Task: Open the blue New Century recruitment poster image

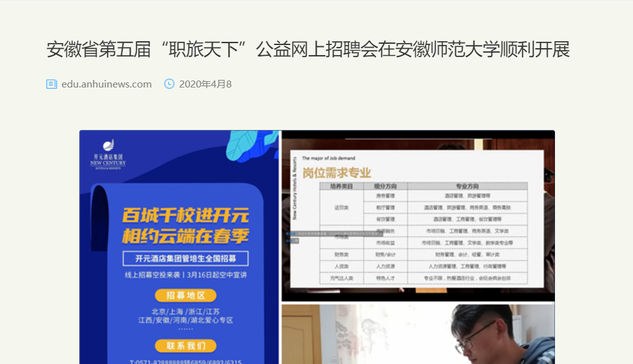Action: point(179,247)
